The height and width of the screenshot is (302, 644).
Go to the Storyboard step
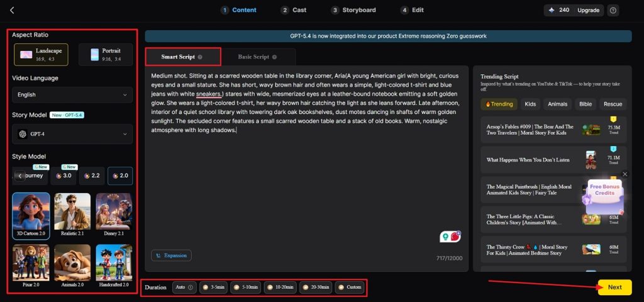(x=353, y=10)
